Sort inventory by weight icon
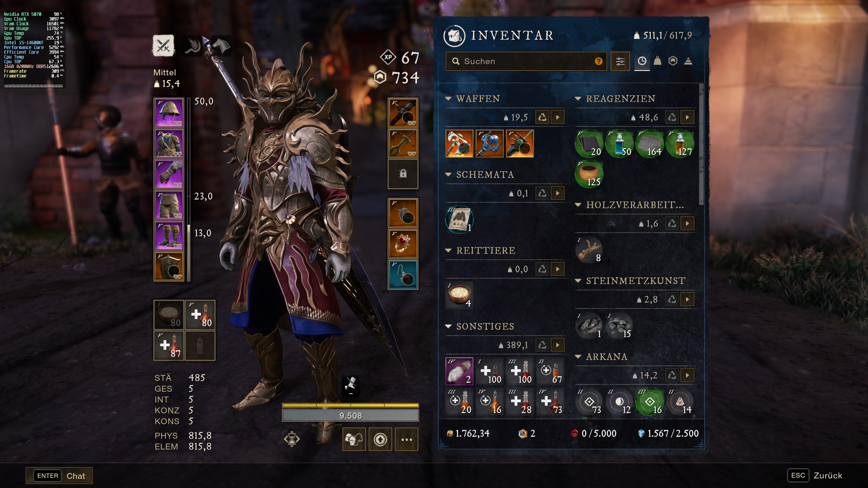 (x=657, y=61)
